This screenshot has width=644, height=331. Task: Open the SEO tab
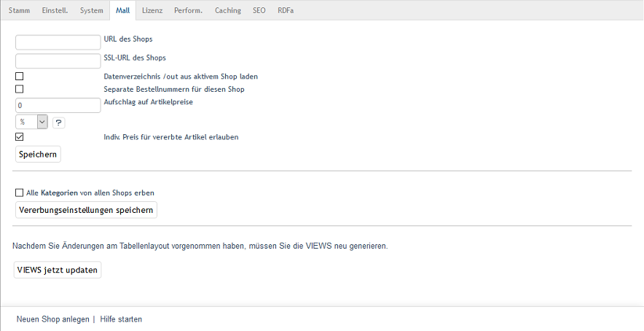click(259, 11)
